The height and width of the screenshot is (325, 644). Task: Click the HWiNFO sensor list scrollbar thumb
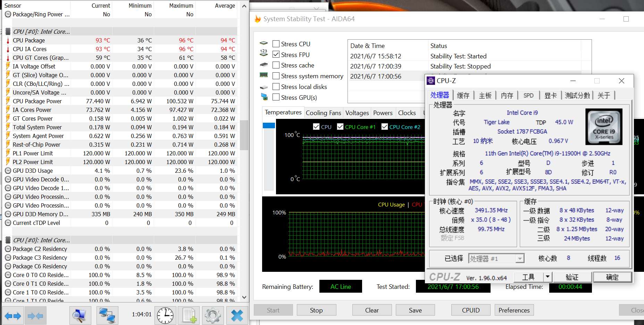coord(244,135)
